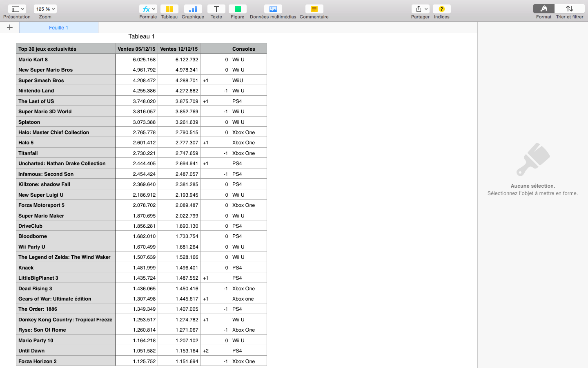Select the Bloodborne cell
Image resolution: width=588 pixels, height=368 pixels.
click(x=66, y=236)
